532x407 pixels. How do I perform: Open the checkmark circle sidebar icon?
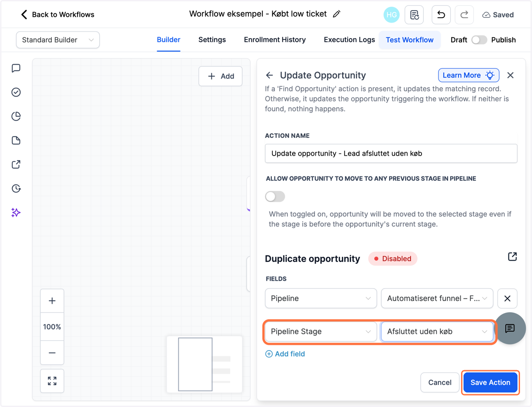(16, 92)
